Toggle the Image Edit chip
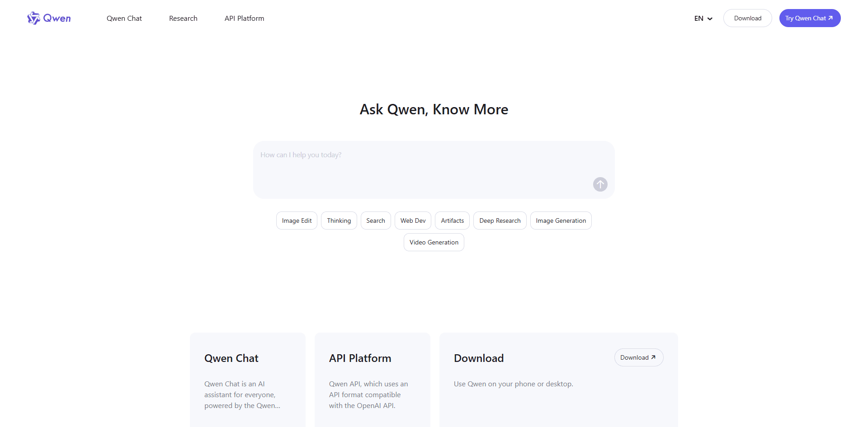The image size is (868, 427). coord(297,221)
